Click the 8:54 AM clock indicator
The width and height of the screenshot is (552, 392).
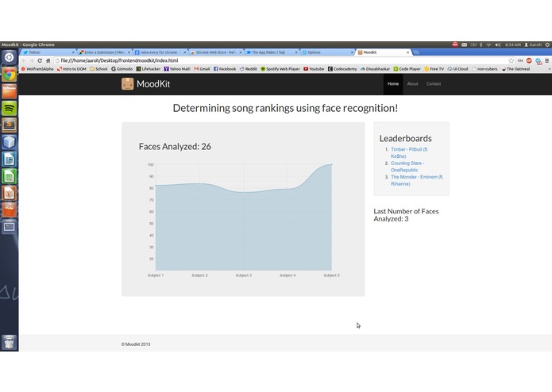pyautogui.click(x=512, y=44)
